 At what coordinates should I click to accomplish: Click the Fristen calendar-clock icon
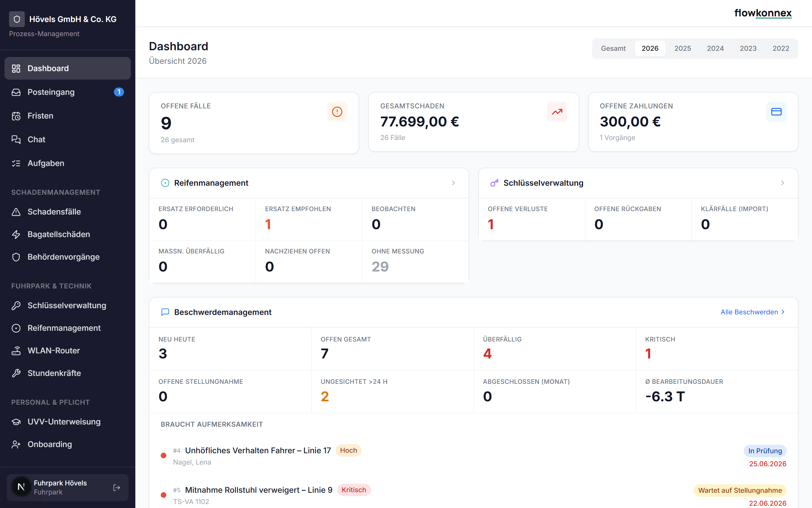(x=16, y=116)
